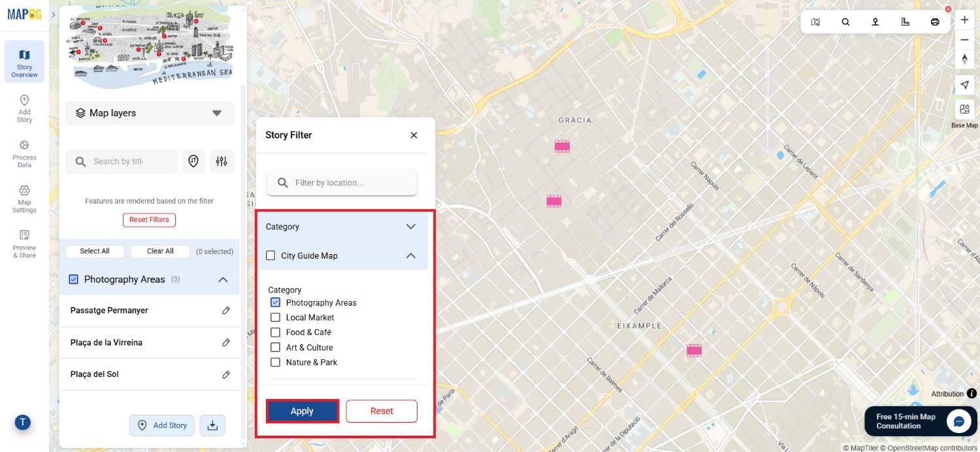Check the Food & Café category
The image size is (980, 452).
(275, 332)
